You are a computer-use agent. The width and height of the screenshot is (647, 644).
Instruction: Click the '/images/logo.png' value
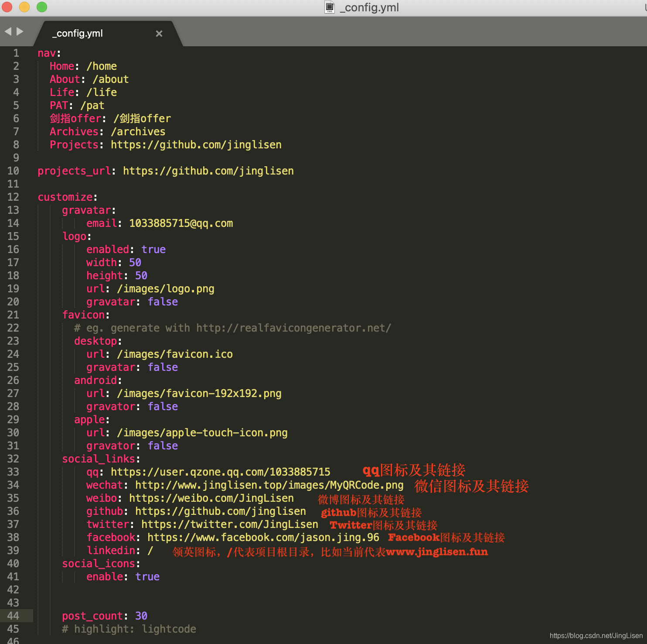tap(166, 289)
